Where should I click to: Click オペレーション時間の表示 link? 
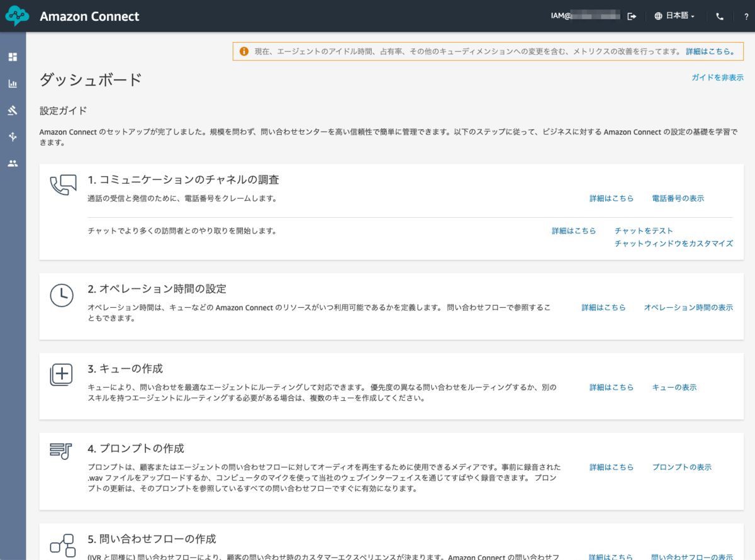point(688,308)
